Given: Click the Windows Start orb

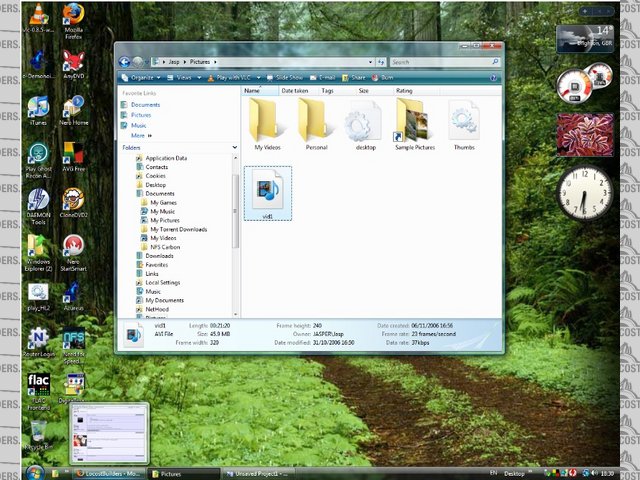Looking at the screenshot, I should click(35, 472).
